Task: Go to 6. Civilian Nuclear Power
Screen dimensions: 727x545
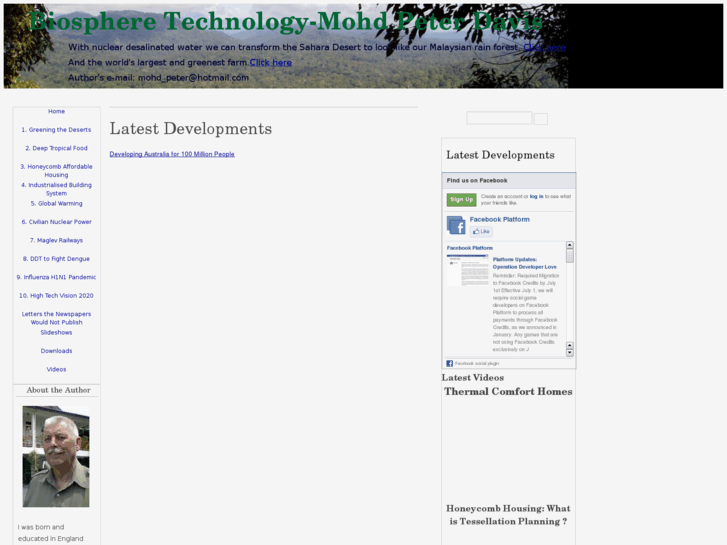Action: click(x=57, y=222)
